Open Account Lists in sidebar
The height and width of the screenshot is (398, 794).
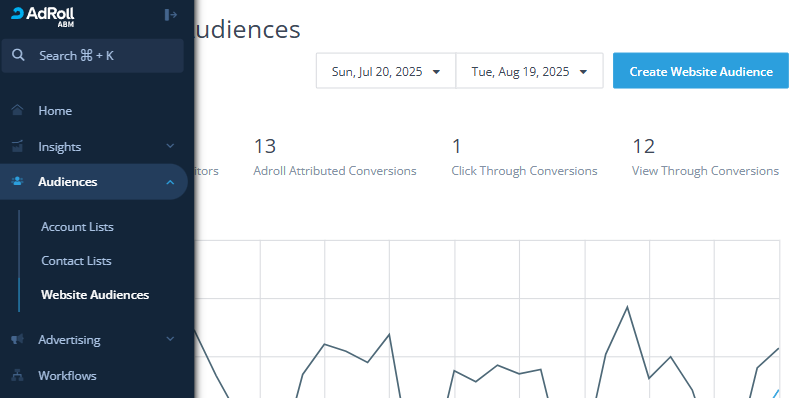coord(77,227)
